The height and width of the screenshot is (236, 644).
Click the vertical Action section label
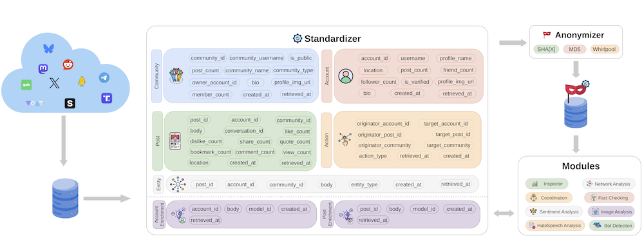tap(327, 140)
